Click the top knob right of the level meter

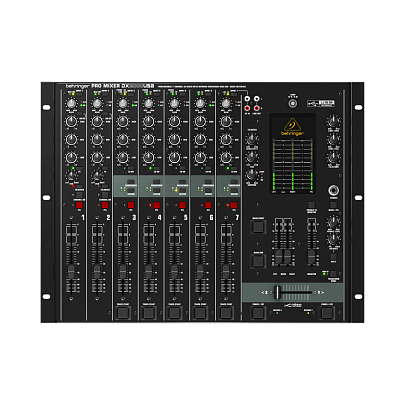(333, 121)
